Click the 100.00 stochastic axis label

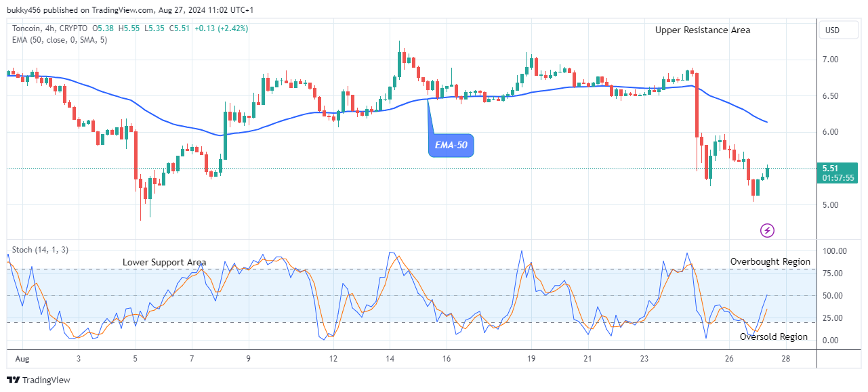point(833,251)
